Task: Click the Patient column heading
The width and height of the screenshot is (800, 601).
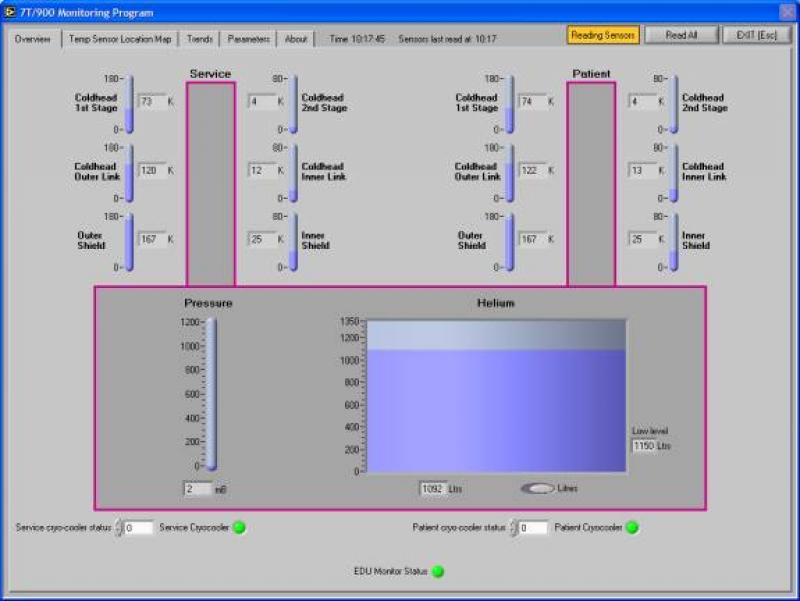Action: (591, 73)
